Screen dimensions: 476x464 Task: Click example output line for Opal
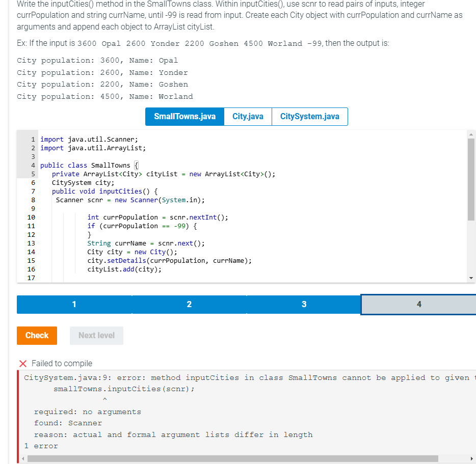[97, 61]
